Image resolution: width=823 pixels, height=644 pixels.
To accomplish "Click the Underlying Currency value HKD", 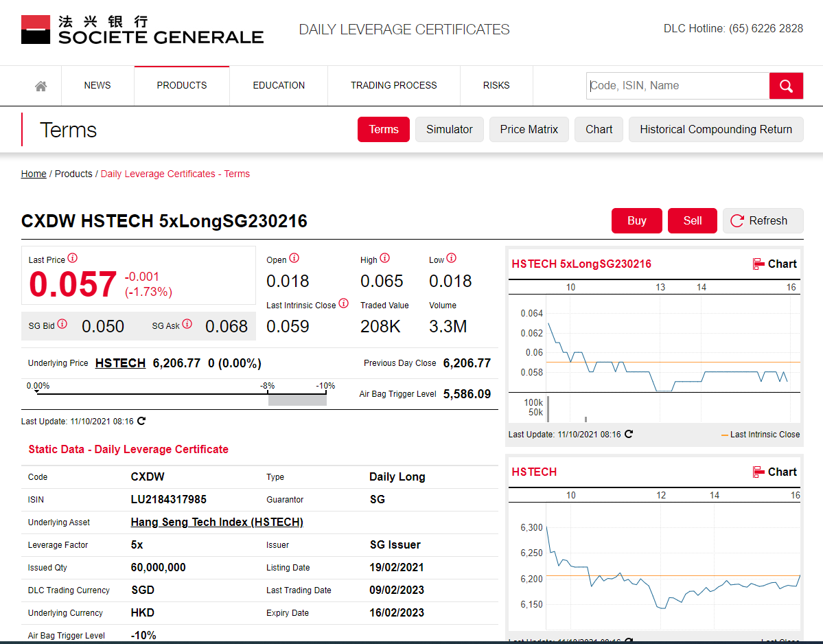I will click(x=143, y=612).
